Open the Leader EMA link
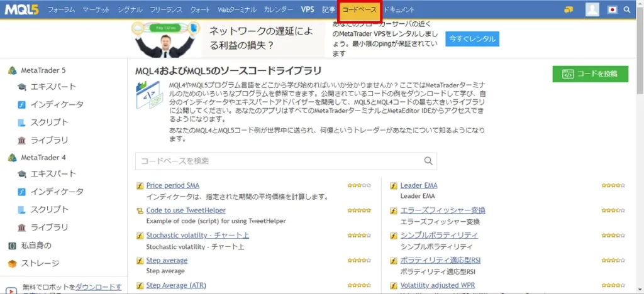 pos(419,185)
